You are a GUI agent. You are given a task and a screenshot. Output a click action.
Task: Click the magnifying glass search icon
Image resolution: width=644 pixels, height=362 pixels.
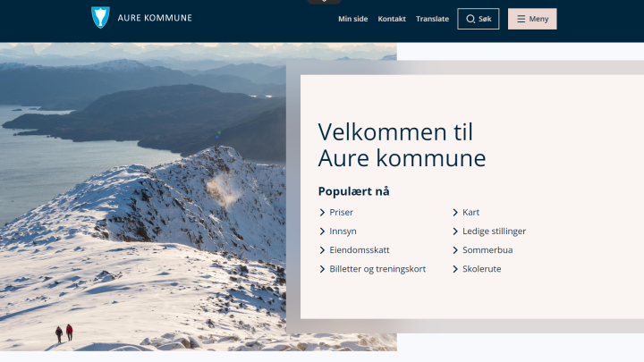tap(470, 19)
